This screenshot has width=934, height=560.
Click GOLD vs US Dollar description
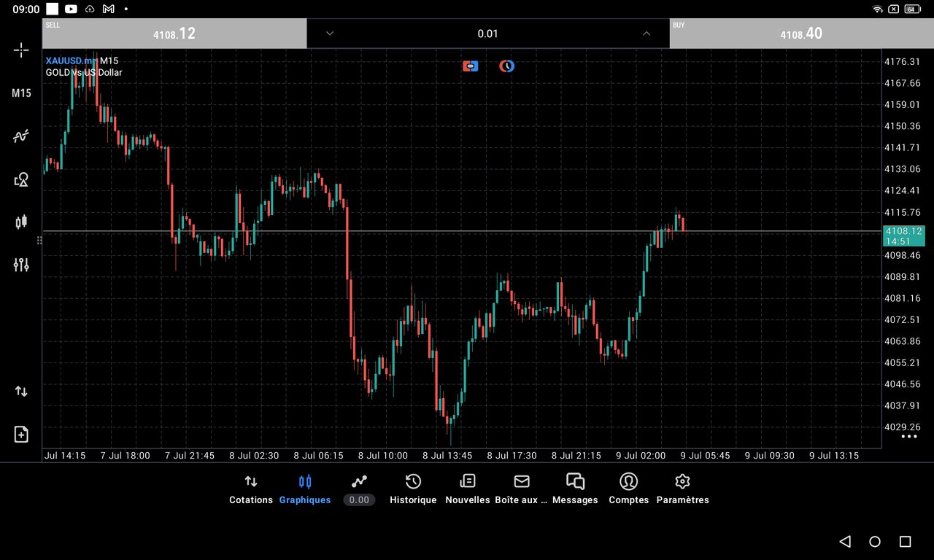[84, 72]
